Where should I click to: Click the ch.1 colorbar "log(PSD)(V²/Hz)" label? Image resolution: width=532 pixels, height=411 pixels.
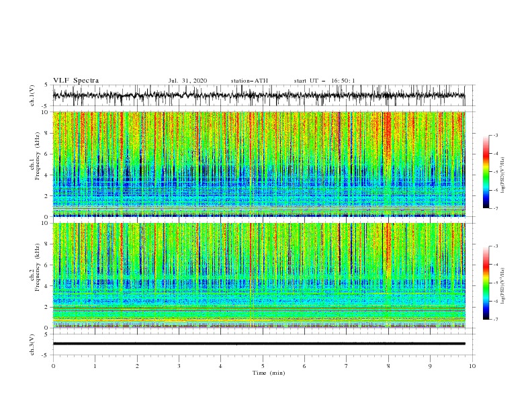502,175
